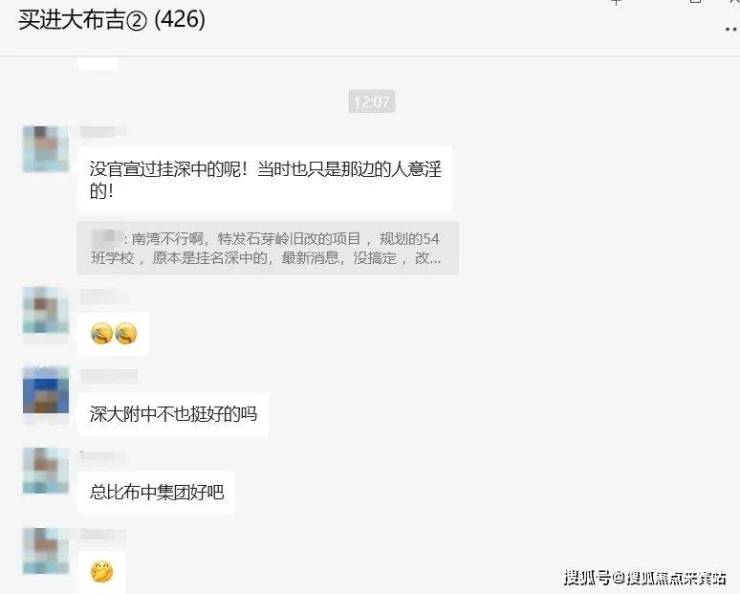Click the second laughing-crying emoji

point(126,334)
